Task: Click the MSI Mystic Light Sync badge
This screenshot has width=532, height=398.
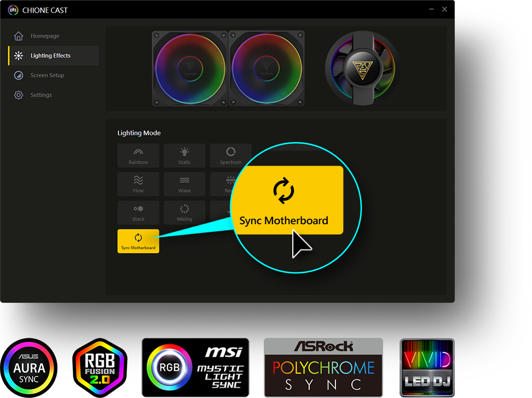Action: pos(195,367)
